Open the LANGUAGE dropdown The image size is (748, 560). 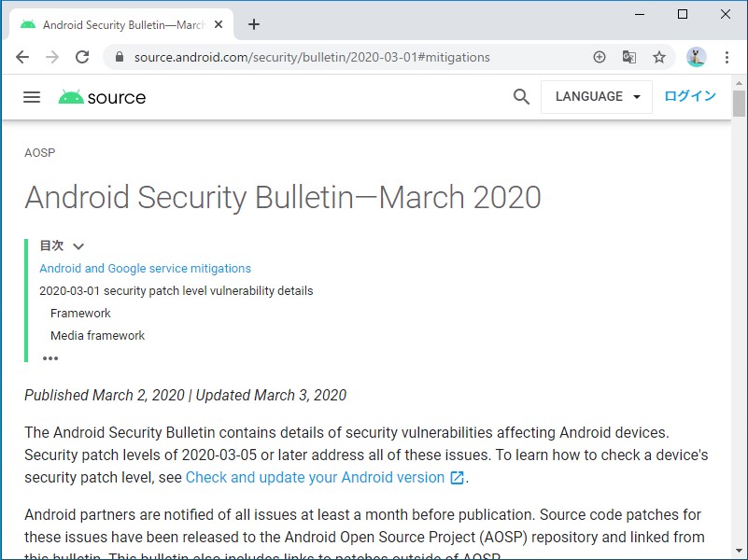pos(597,97)
